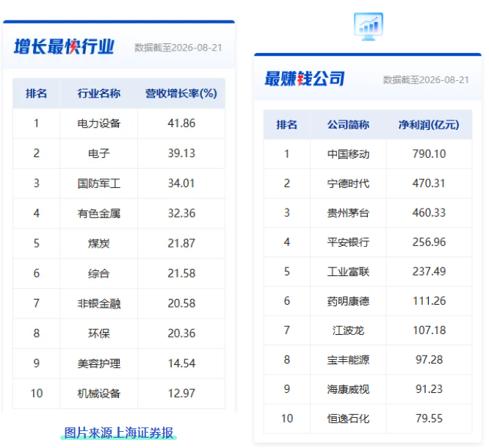Viewport: 489px width, 448px height.
Task: Click the 21.58 growth rate value
Action: coord(181,273)
